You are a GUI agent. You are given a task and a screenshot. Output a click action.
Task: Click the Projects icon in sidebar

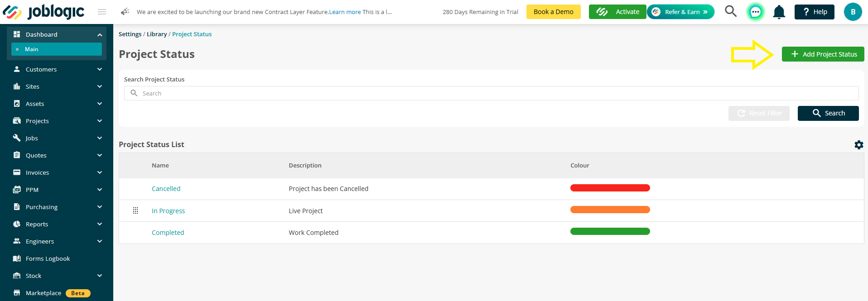[17, 121]
